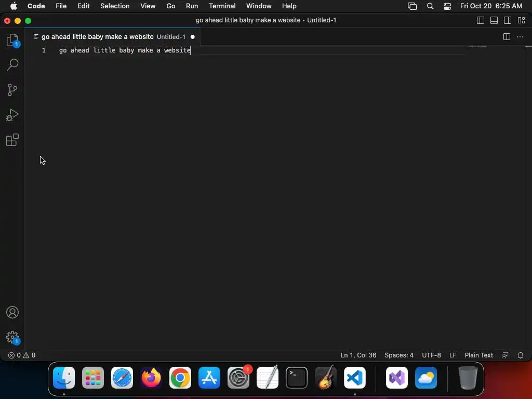Open the Run menu
This screenshot has height=399, width=532.
pyautogui.click(x=192, y=6)
